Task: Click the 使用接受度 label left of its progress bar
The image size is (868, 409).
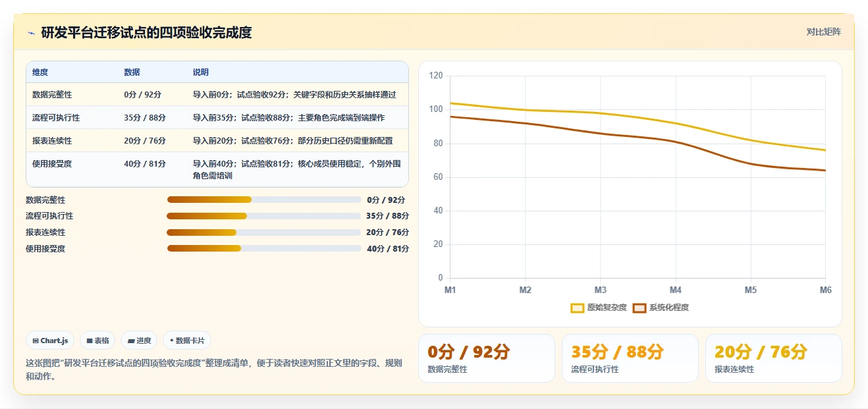Action: tap(45, 249)
